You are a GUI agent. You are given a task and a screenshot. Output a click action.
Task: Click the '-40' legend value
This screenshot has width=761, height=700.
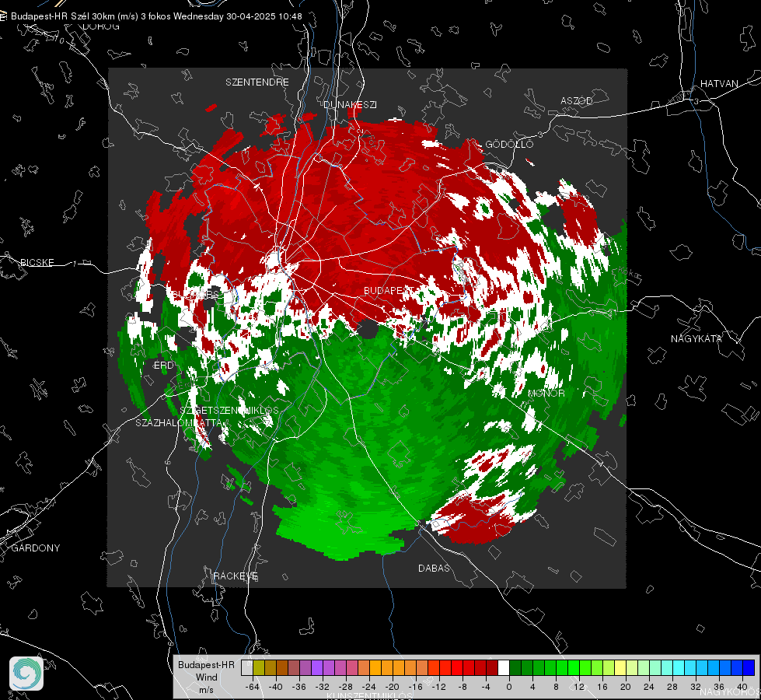276,687
